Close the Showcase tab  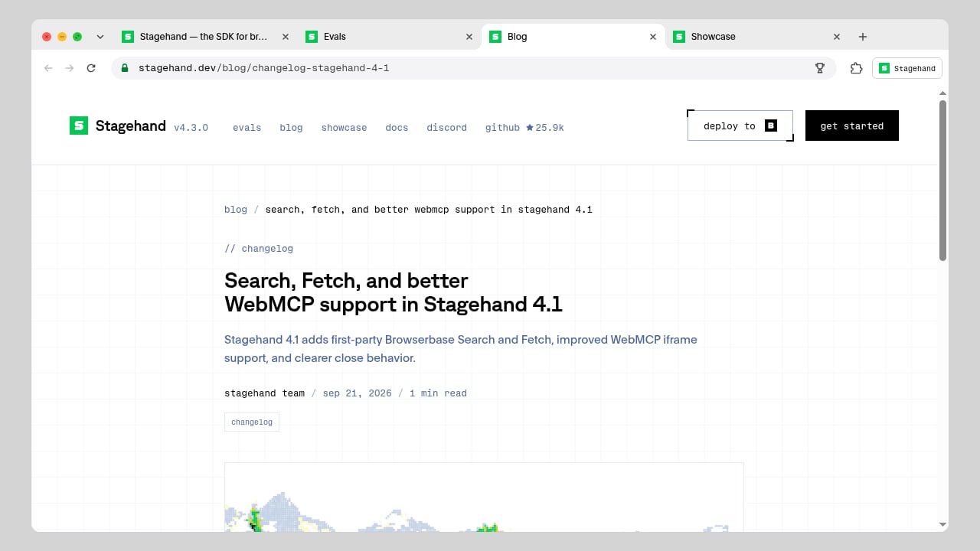pyautogui.click(x=837, y=37)
